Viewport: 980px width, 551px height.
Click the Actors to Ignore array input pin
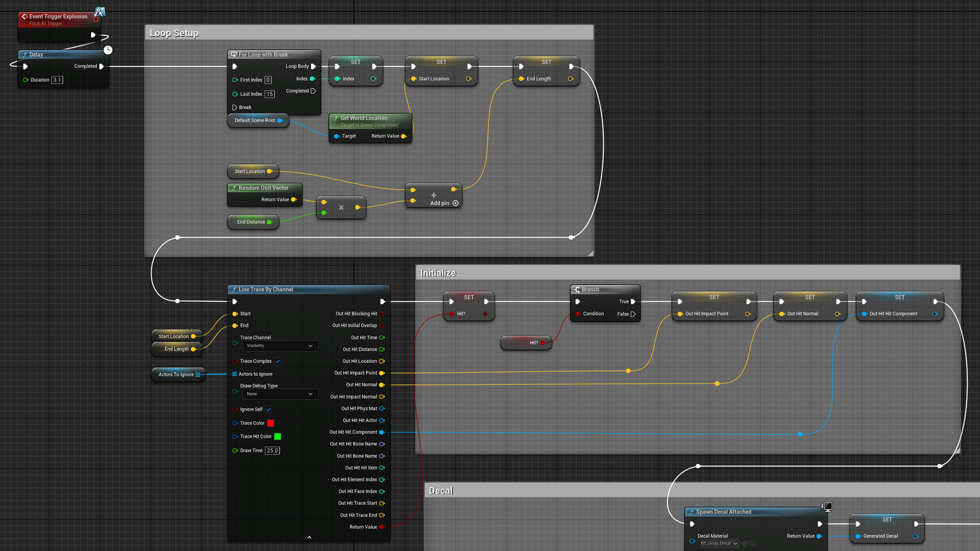[x=235, y=374]
